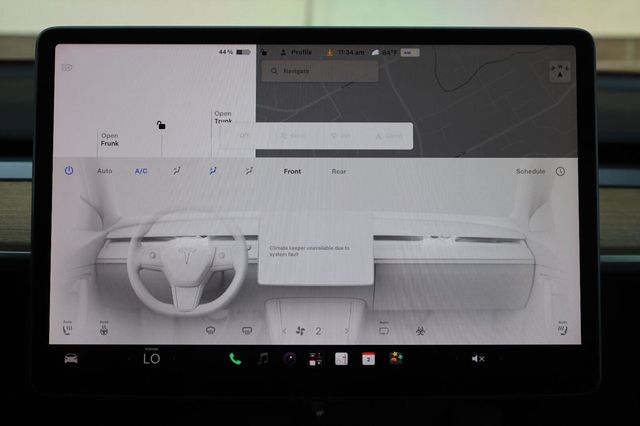The width and height of the screenshot is (640, 426).
Task: Open the round Camera app
Action: click(x=289, y=359)
